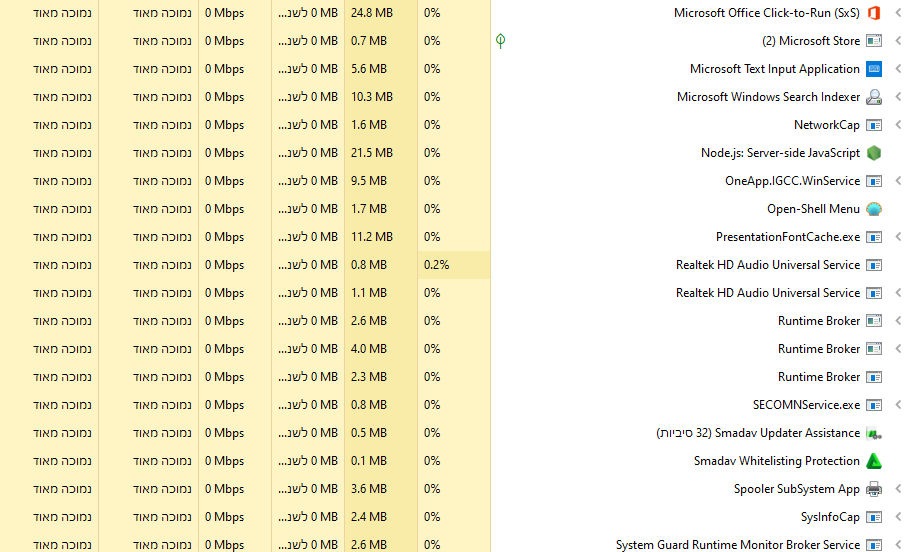Click the 24.8 MB memory cell
Screen dimensions: 910x552
381,13
